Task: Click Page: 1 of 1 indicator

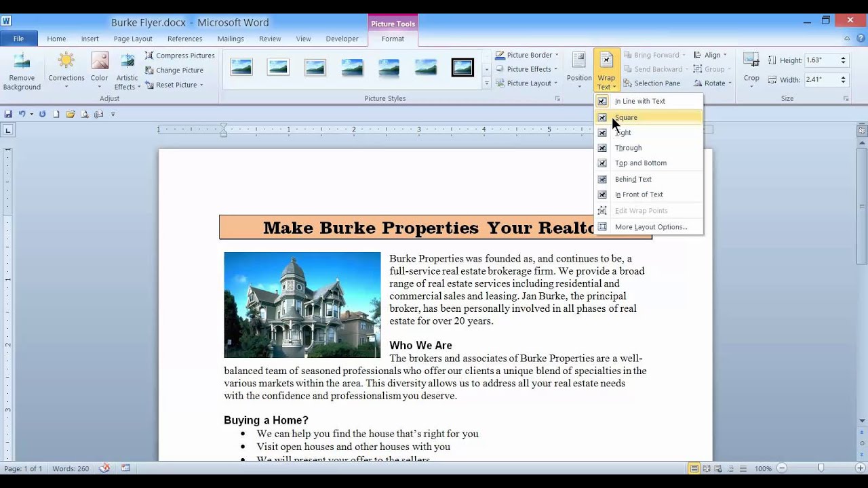Action: click(x=23, y=468)
